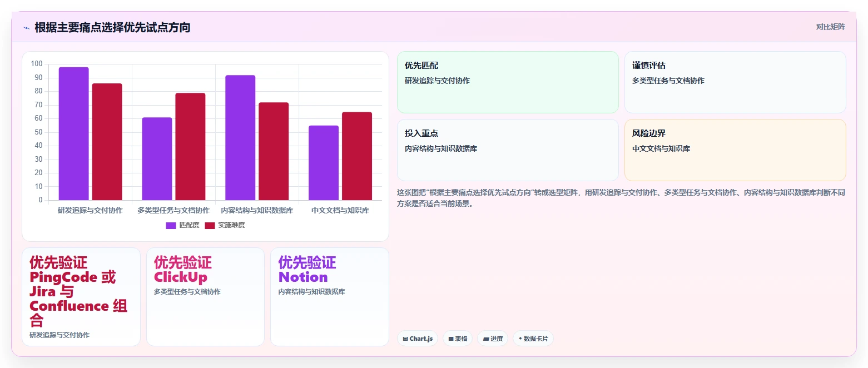Click the purple 匹配度 bar for 多类型任务与文档协作

coord(157,159)
